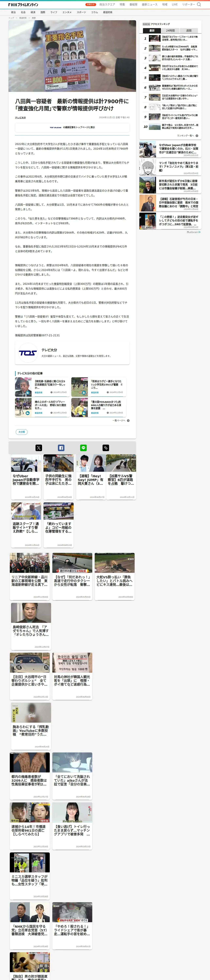
Task: Select the スポーツ category
Action: click(x=81, y=12)
